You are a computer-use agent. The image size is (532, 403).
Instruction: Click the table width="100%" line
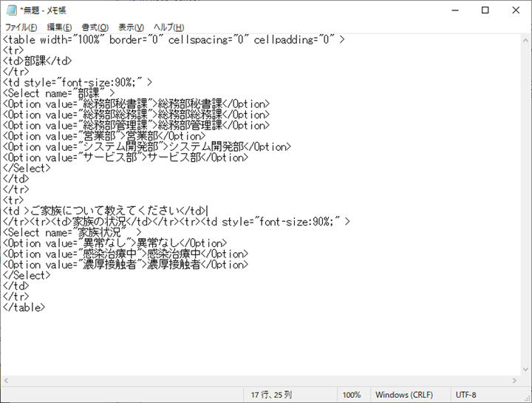[174, 40]
